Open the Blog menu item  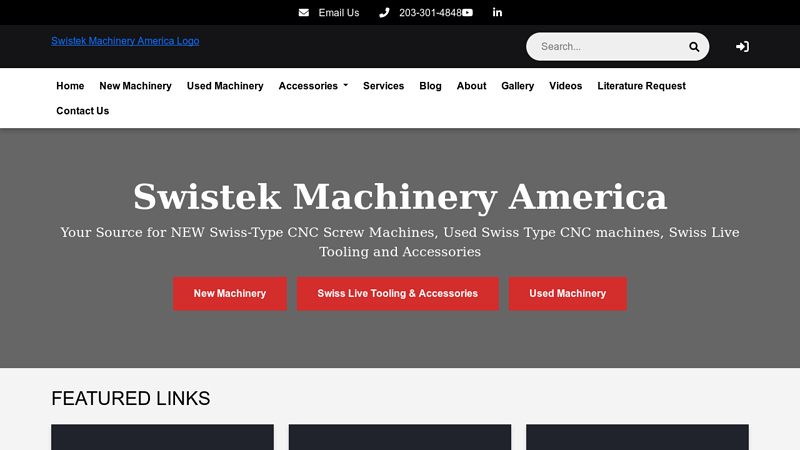pos(431,86)
